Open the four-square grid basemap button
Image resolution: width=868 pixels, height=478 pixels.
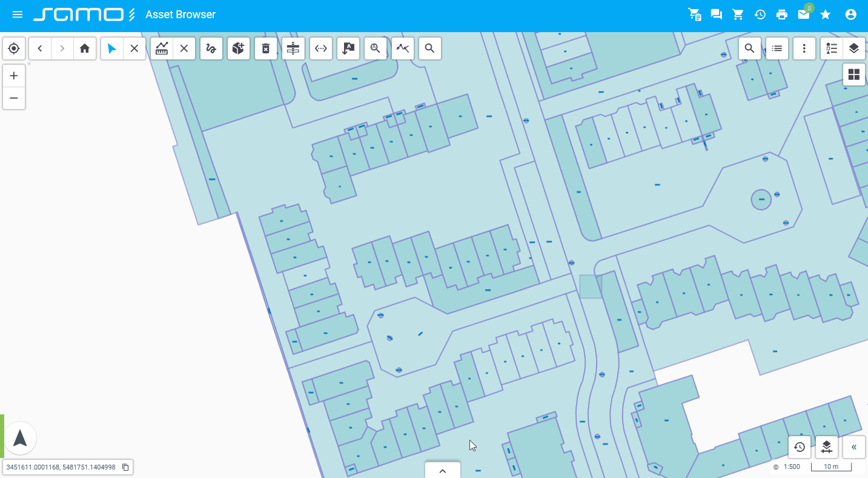854,75
